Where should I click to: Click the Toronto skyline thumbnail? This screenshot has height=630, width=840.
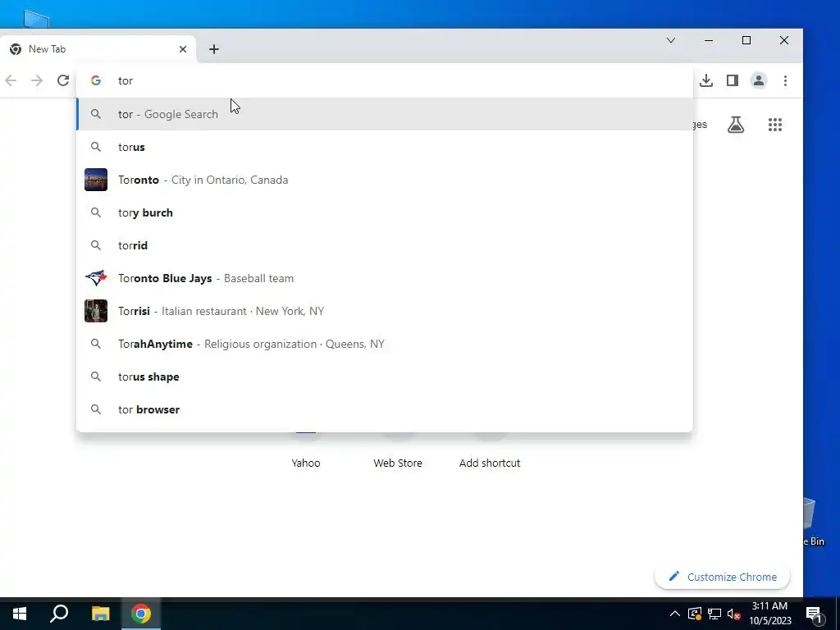(96, 180)
